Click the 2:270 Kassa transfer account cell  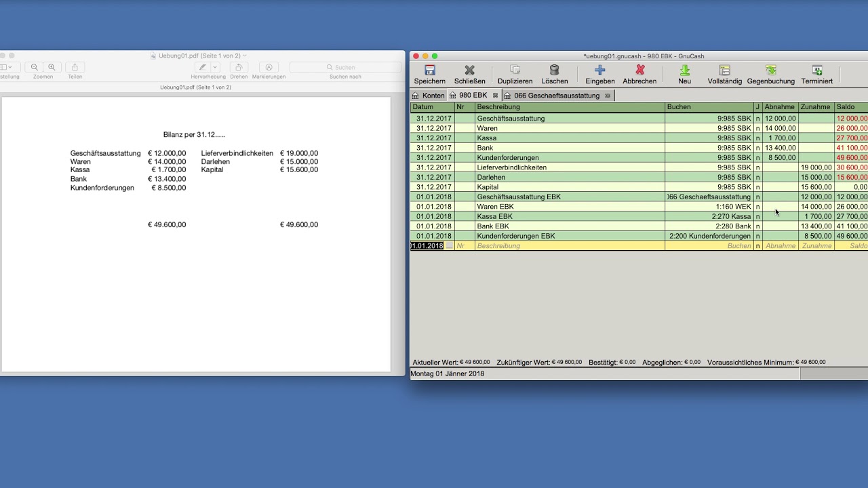(709, 217)
